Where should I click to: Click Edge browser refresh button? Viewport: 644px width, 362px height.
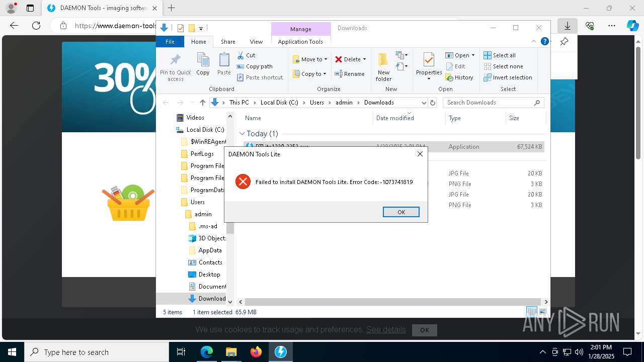(36, 26)
